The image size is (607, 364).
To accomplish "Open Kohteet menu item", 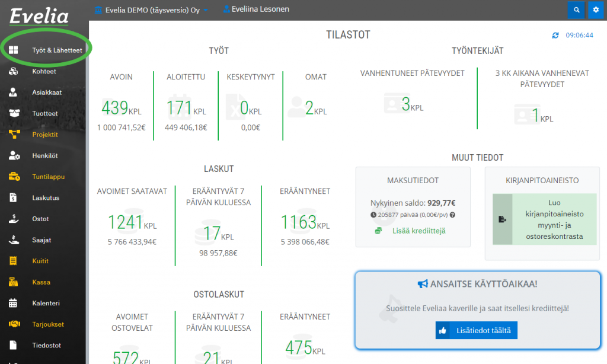I will (x=44, y=71).
